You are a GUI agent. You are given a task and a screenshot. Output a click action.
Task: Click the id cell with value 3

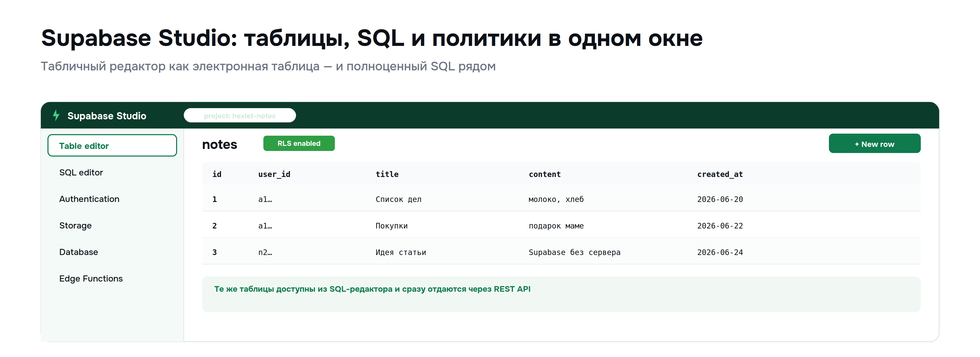tap(215, 252)
